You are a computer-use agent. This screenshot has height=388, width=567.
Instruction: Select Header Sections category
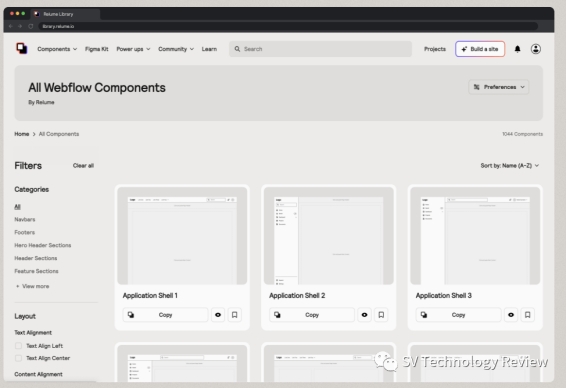coord(35,258)
